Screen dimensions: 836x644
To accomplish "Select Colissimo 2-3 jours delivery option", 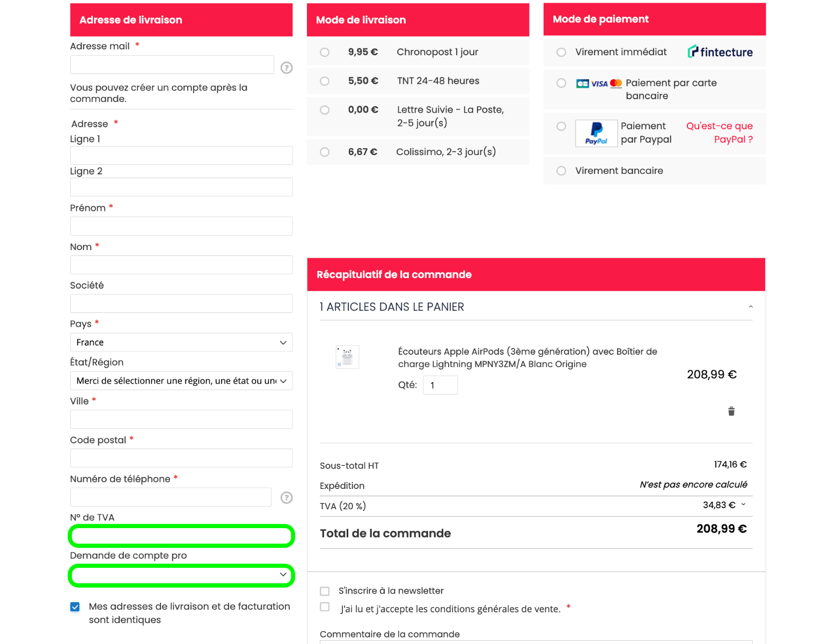I will 325,152.
